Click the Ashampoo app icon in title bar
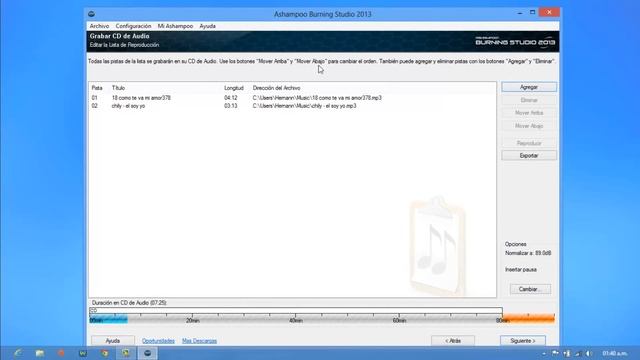This screenshot has width=640, height=360. [x=91, y=14]
